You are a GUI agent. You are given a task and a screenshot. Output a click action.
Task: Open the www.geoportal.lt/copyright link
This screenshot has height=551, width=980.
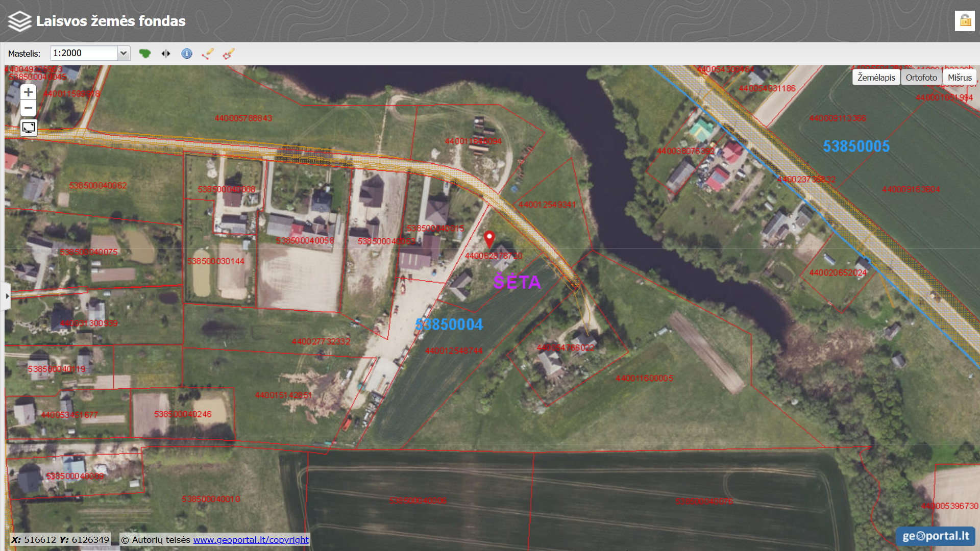tap(251, 540)
